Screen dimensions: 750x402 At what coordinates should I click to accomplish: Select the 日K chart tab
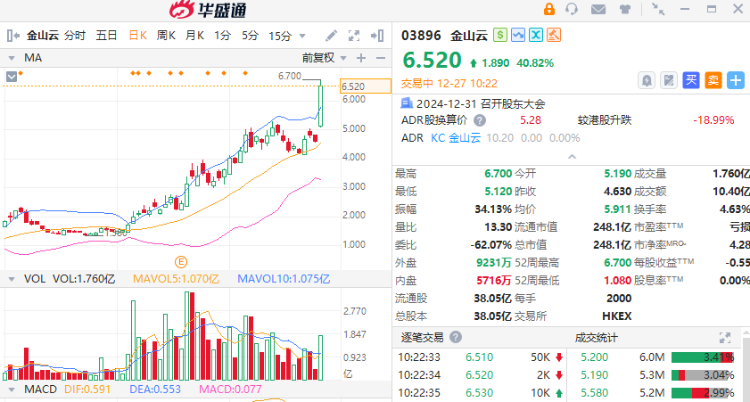[x=138, y=35]
